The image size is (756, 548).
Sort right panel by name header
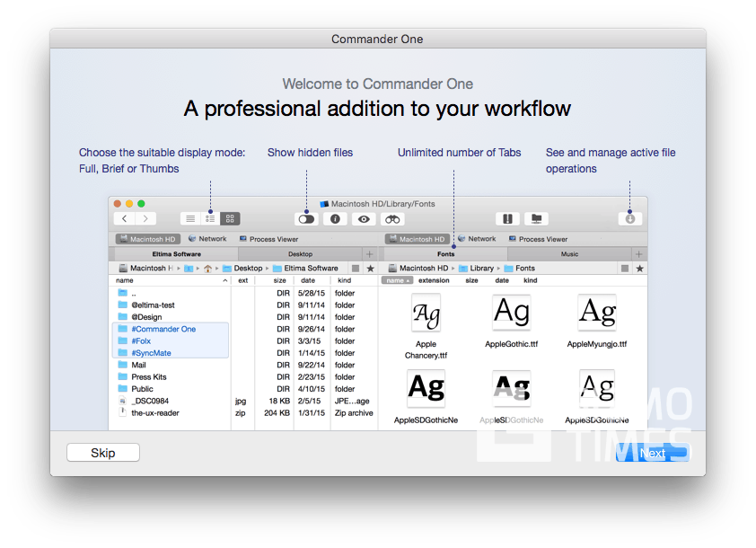tap(397, 280)
